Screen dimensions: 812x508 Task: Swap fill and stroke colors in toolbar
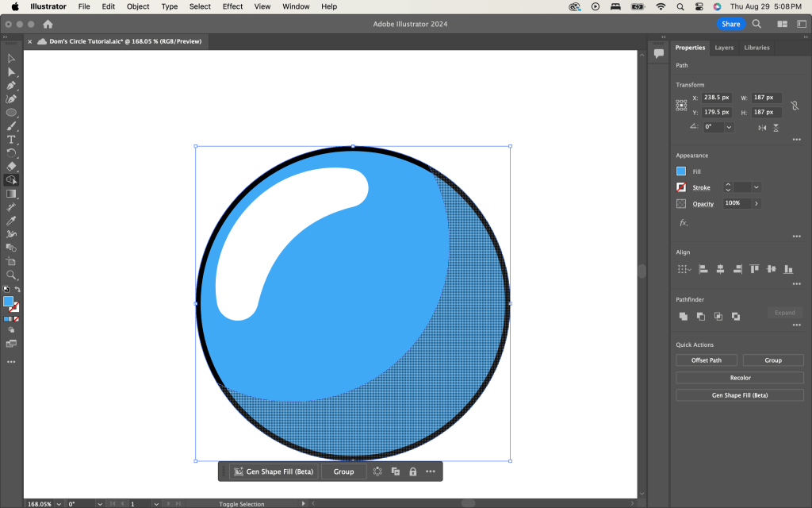point(17,290)
